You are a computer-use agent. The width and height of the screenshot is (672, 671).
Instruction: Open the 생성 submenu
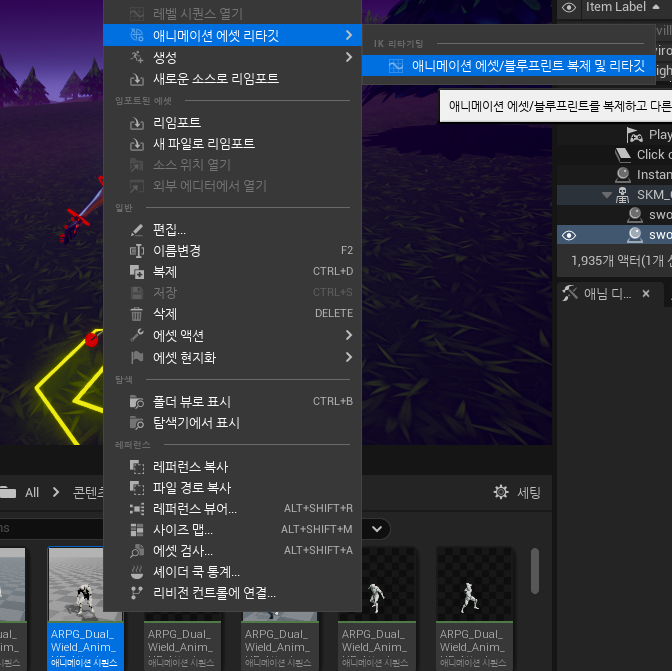coord(232,57)
